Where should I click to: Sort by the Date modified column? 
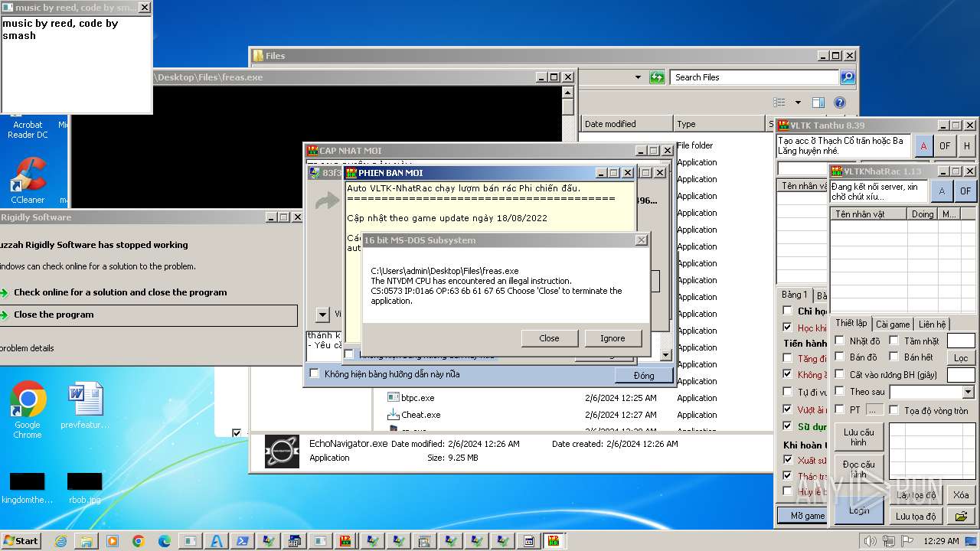[626, 124]
